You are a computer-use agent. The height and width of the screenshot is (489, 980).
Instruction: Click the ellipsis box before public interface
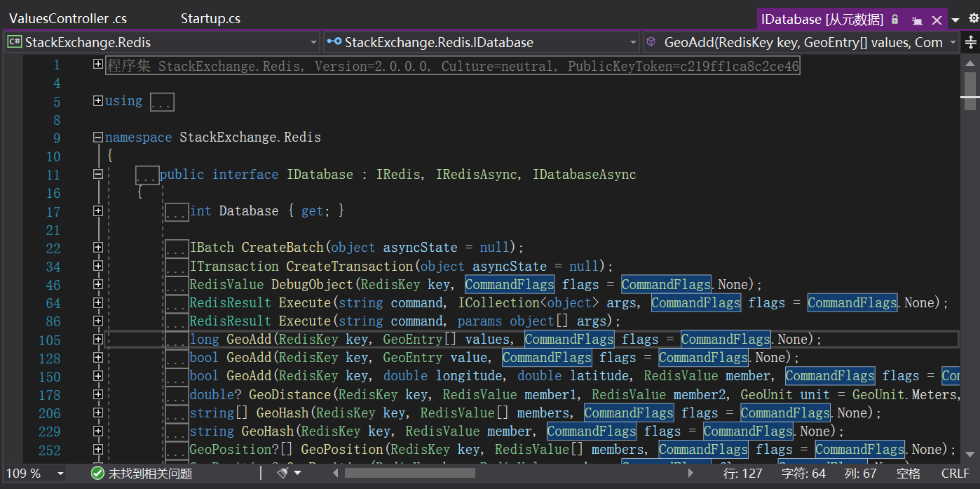tap(147, 175)
